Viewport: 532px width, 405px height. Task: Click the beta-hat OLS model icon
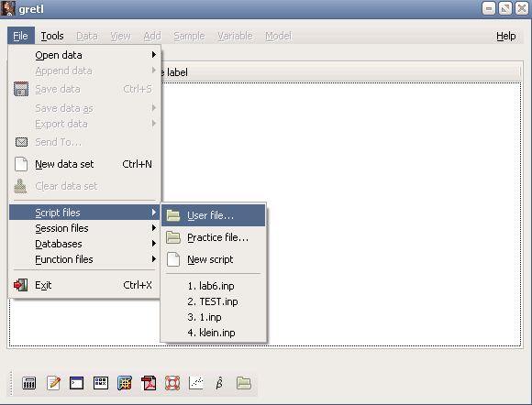tap(219, 383)
